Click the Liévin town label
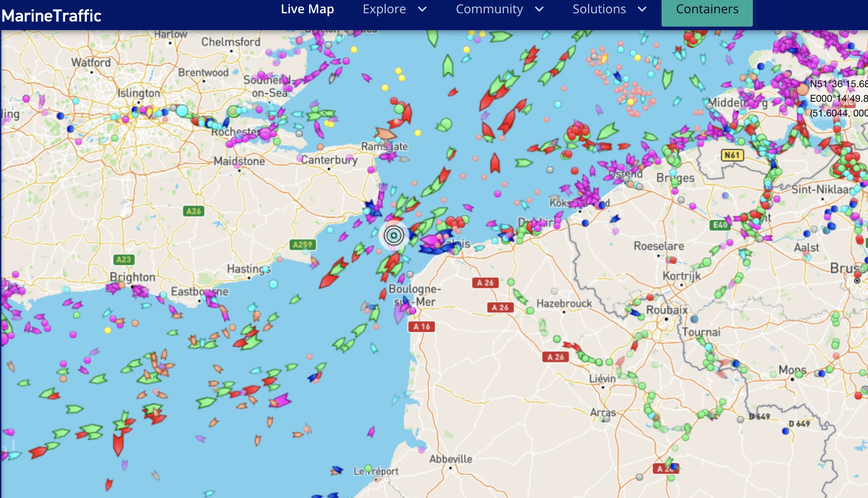868x498 pixels. 602,378
